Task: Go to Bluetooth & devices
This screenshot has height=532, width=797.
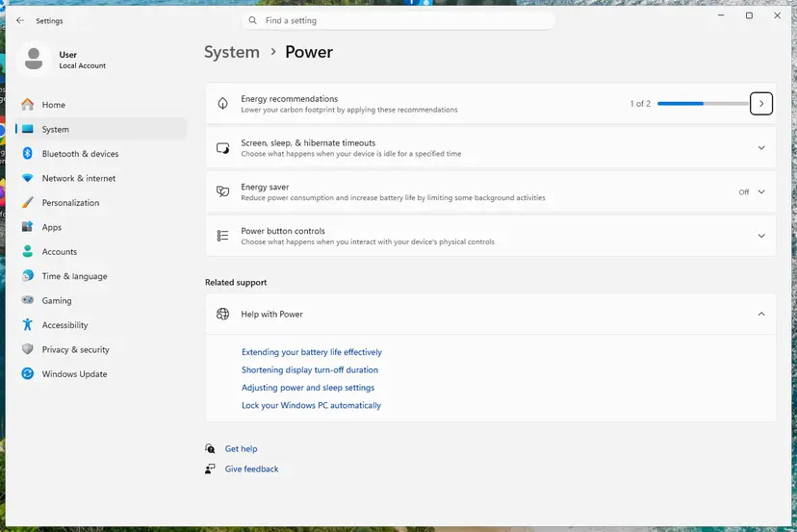Action: pos(101,154)
